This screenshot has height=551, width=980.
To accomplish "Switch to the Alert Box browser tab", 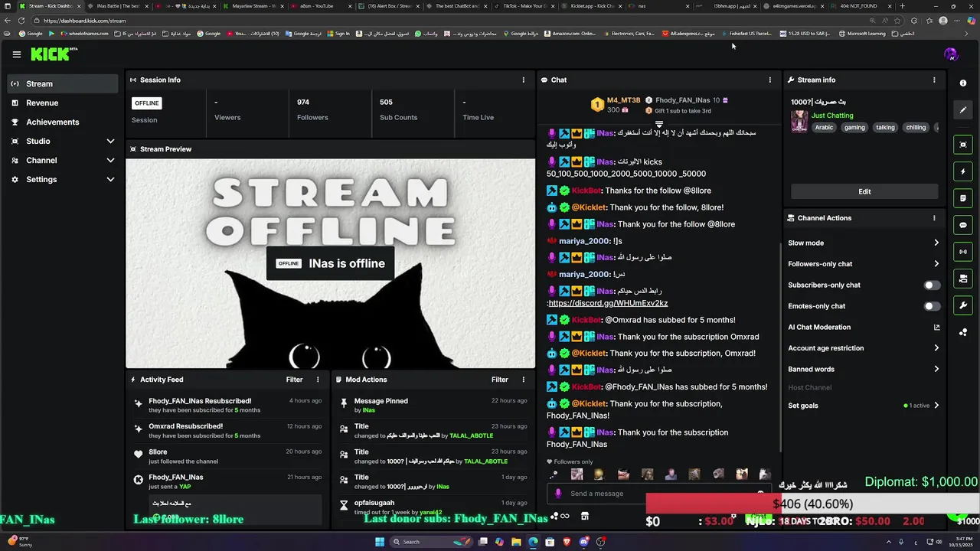I will (389, 6).
